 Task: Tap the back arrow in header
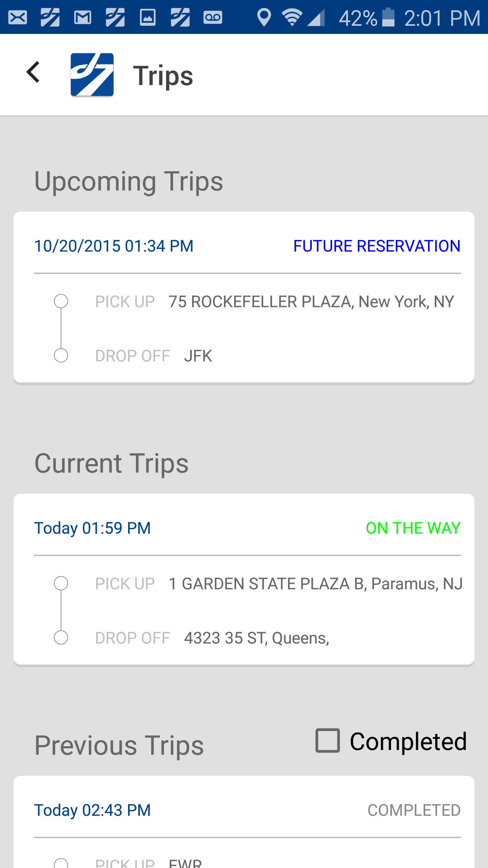pos(33,72)
